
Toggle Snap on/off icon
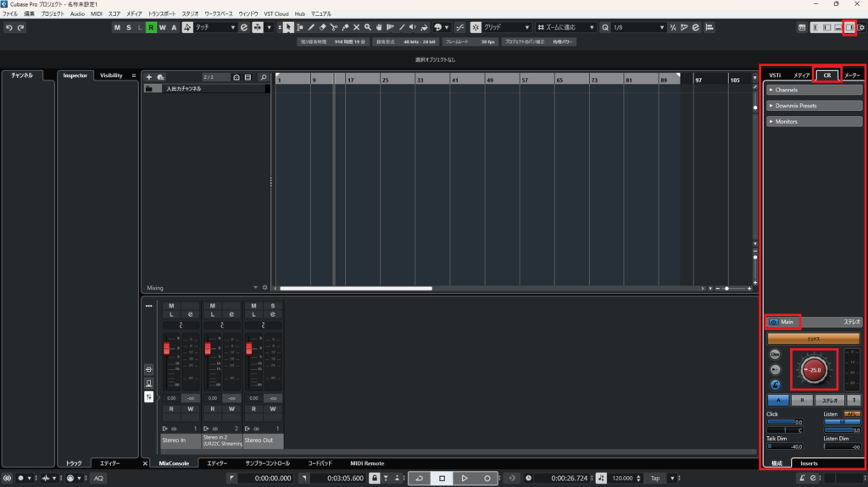[476, 27]
